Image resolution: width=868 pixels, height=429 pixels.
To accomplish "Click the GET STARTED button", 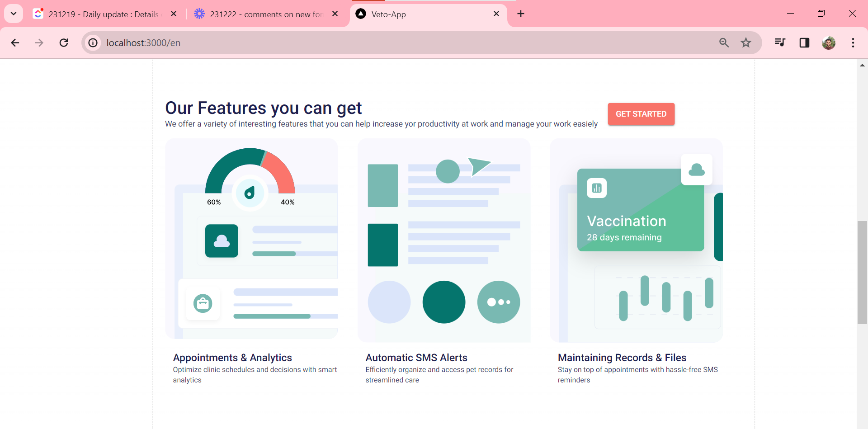I will point(641,114).
